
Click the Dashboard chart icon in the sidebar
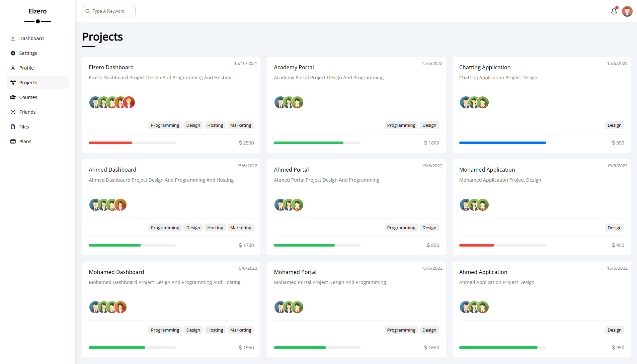(13, 38)
